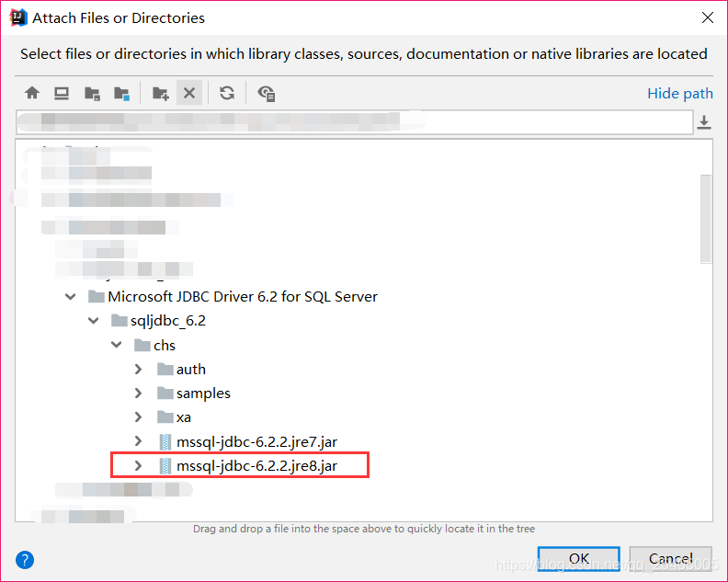Select Microsoft JDBC Driver 6.2 for SQL Server
Screen dimensions: 728x582
coord(243,296)
